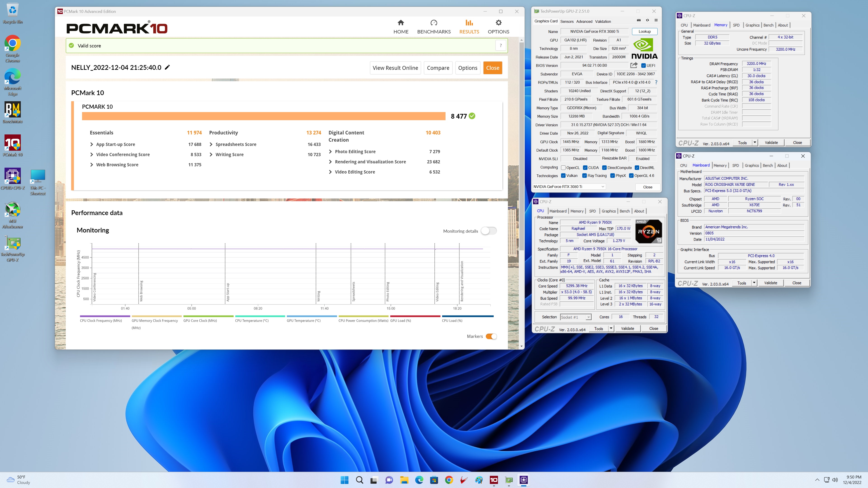Open the GPU-Z hamburger menu icon
868x488 pixels.
(x=656, y=20)
